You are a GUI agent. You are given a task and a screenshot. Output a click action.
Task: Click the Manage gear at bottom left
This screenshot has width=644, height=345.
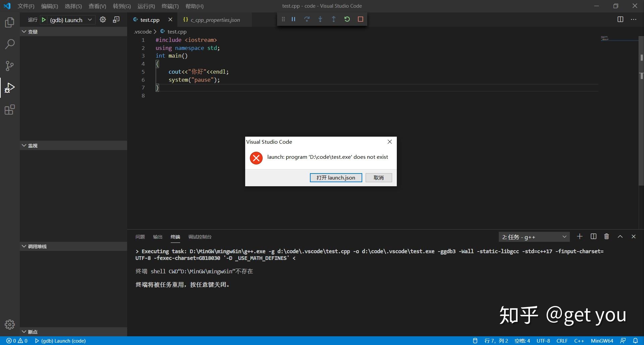(9, 325)
